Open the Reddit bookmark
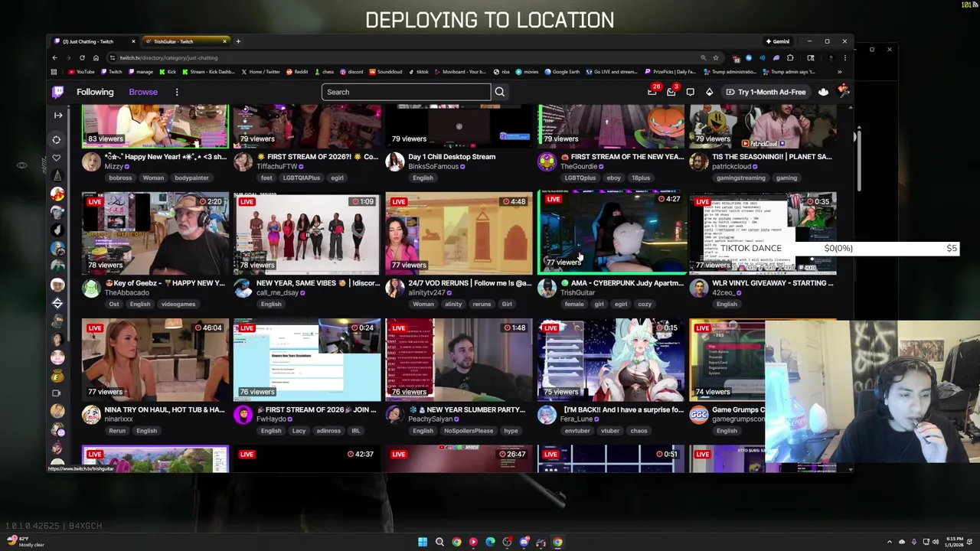 point(297,72)
